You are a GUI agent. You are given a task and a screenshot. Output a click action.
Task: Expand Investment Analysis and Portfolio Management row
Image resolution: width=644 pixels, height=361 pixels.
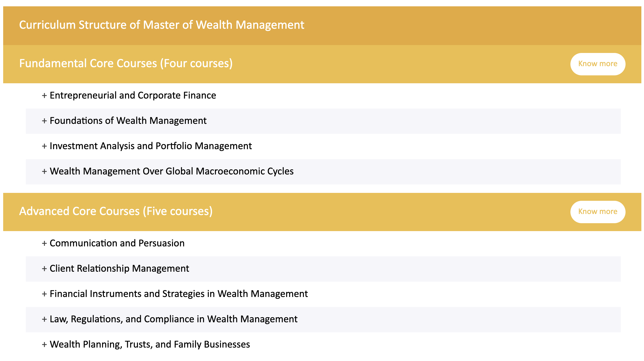click(x=323, y=146)
